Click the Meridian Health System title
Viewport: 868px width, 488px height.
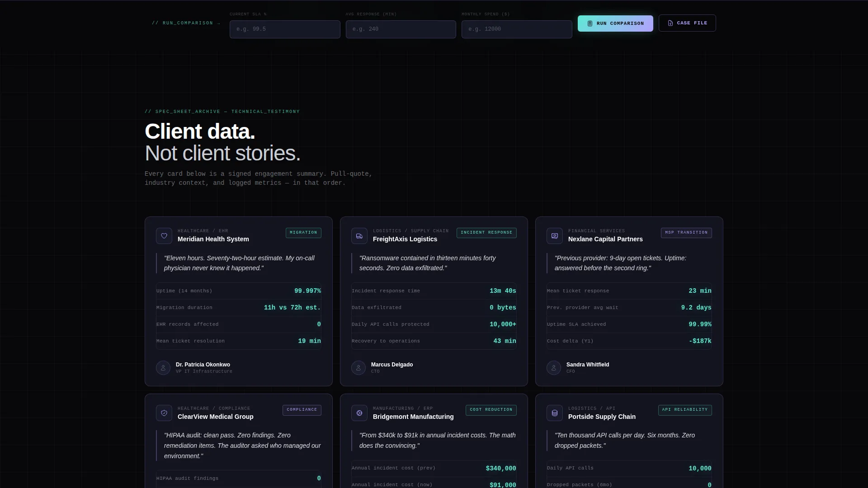pyautogui.click(x=213, y=239)
